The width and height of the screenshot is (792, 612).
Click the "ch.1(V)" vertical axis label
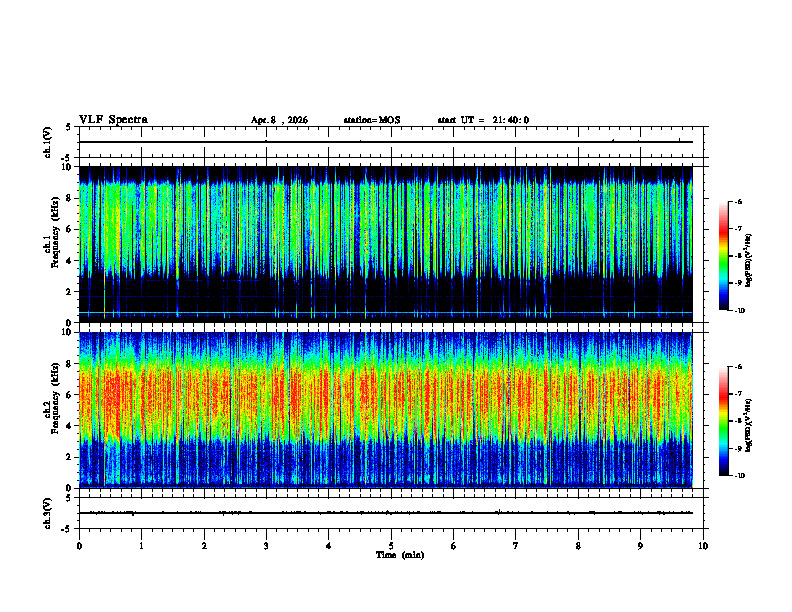48,142
